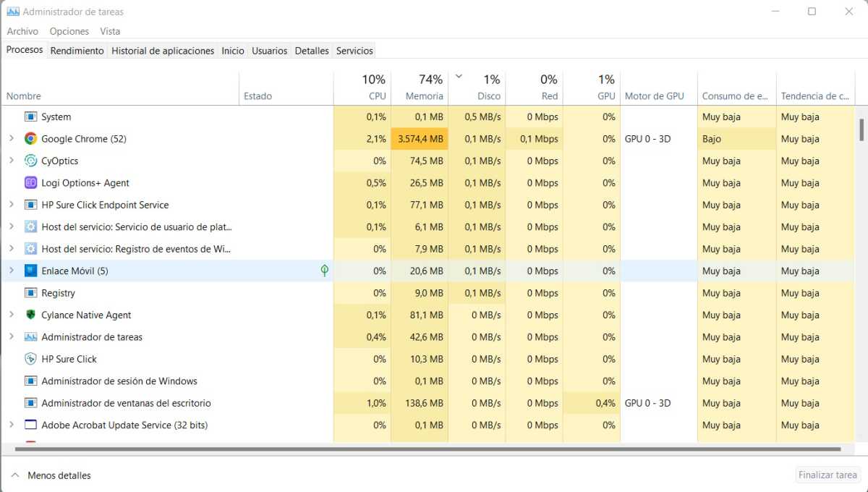Open the Vista menu

coord(110,31)
